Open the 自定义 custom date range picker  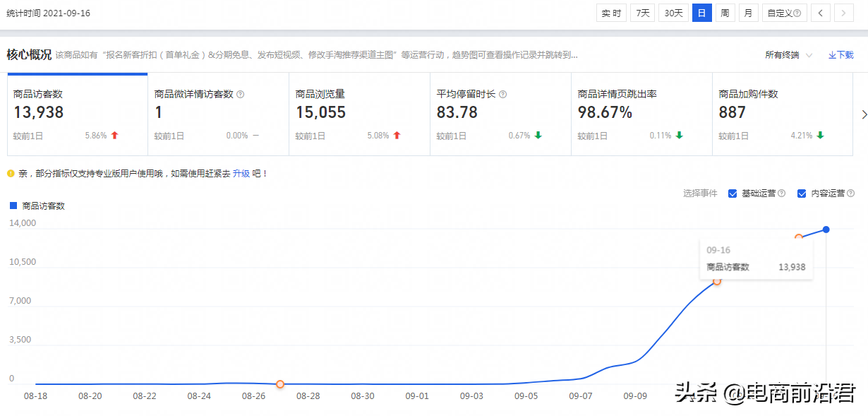[784, 13]
